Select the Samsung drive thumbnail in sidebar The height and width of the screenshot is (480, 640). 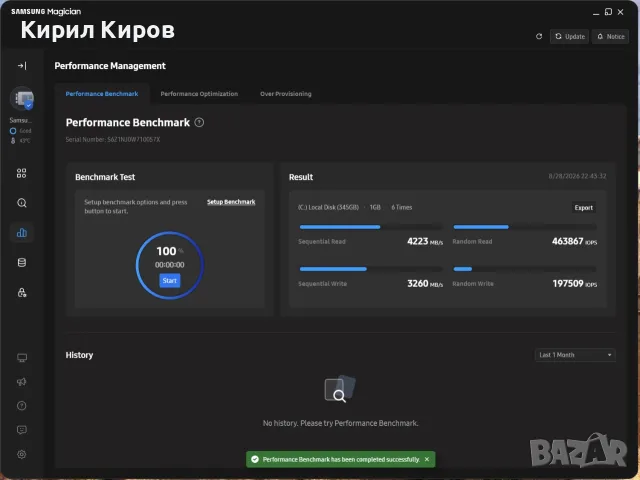22,98
